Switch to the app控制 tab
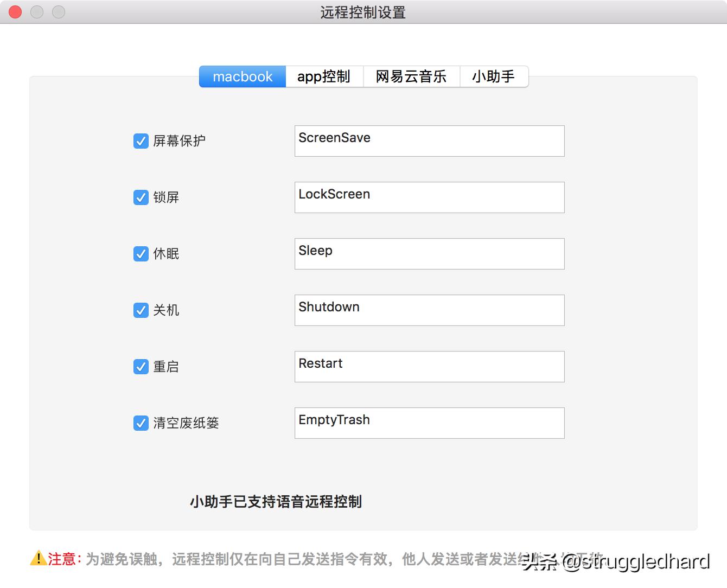727x588 pixels. 324,76
